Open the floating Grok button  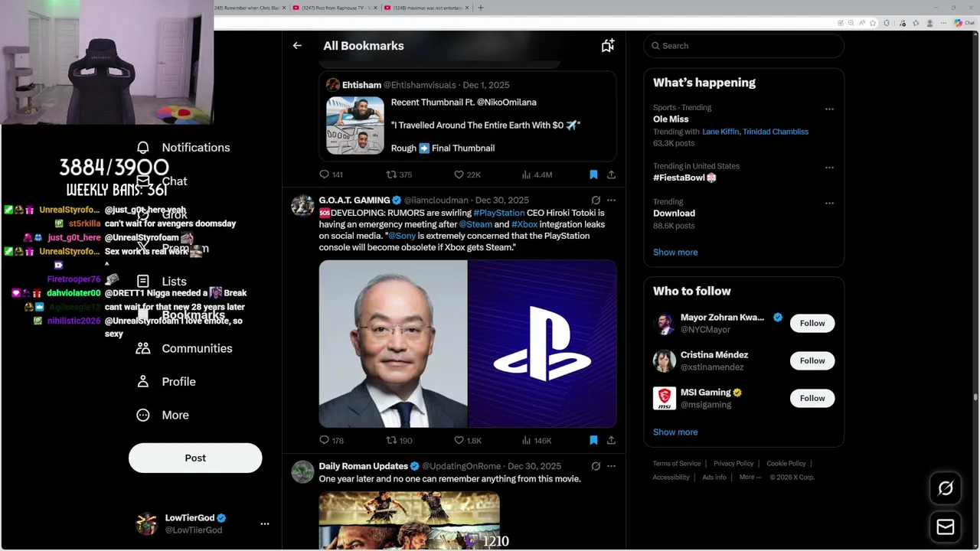pyautogui.click(x=946, y=488)
